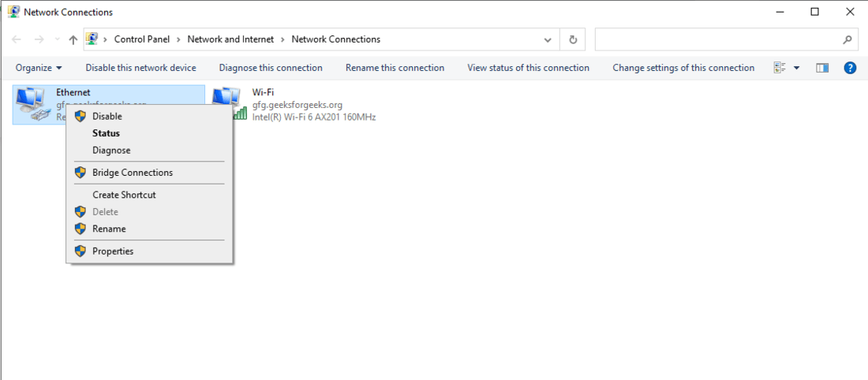Click Diagnose this connection toolbar button
The width and height of the screenshot is (868, 380).
(271, 68)
